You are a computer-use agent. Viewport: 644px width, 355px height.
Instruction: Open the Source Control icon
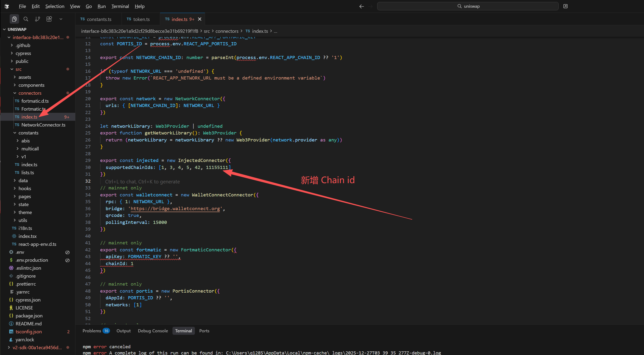click(37, 19)
